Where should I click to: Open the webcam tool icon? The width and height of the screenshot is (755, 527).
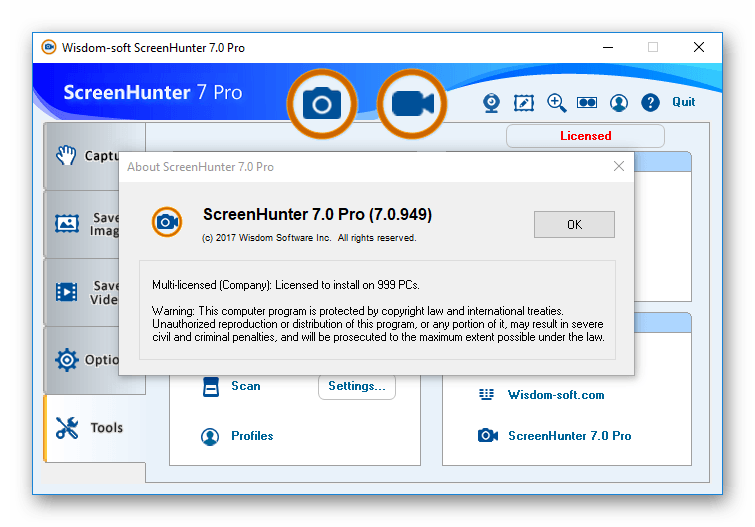point(491,103)
